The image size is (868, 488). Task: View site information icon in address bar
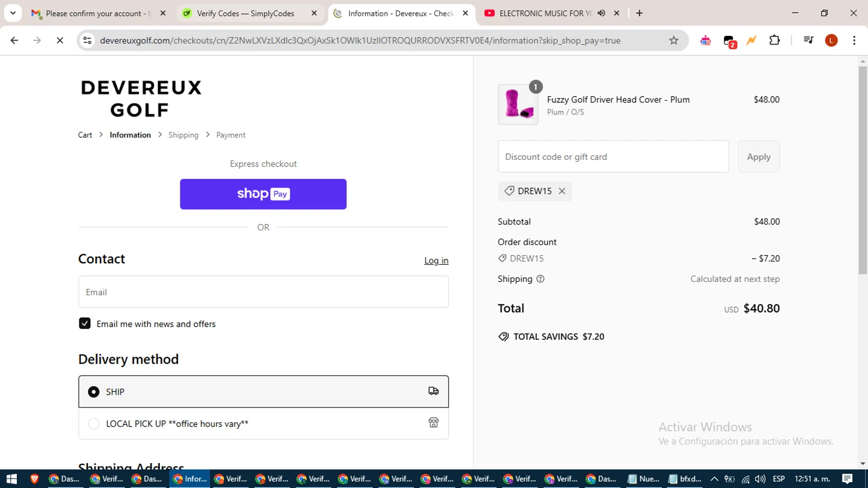[x=87, y=41]
